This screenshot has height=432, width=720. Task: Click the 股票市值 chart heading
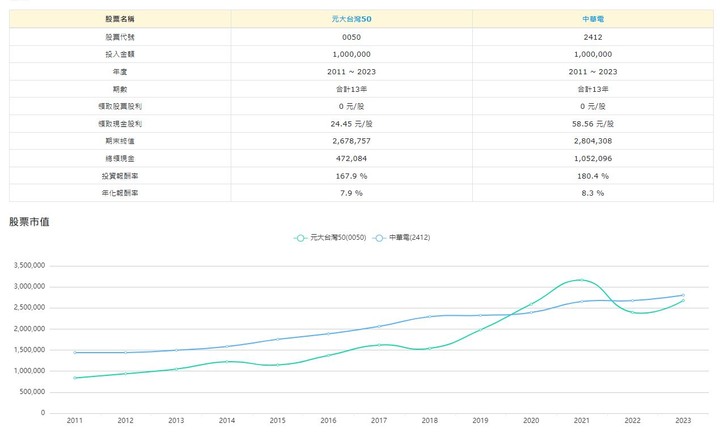click(29, 222)
